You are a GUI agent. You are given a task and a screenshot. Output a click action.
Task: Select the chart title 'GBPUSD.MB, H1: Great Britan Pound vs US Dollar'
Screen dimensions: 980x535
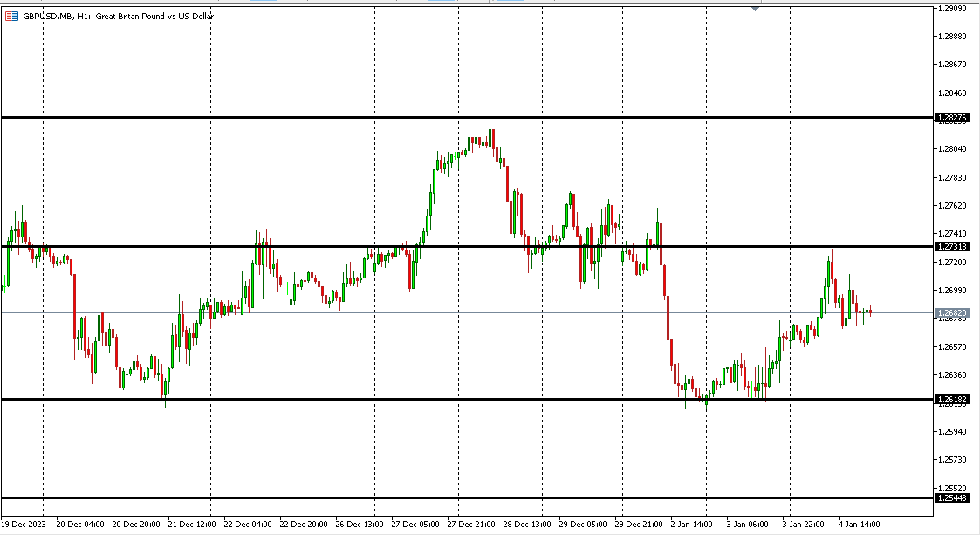pos(118,17)
